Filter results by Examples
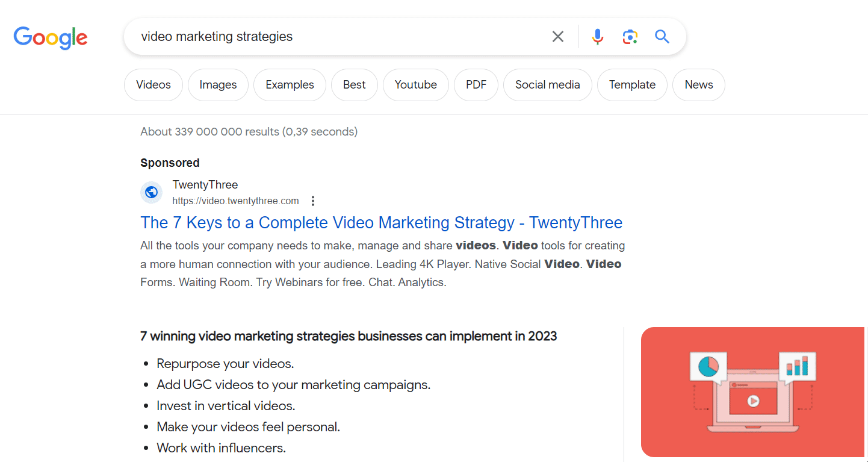The width and height of the screenshot is (868, 462). [x=290, y=85]
